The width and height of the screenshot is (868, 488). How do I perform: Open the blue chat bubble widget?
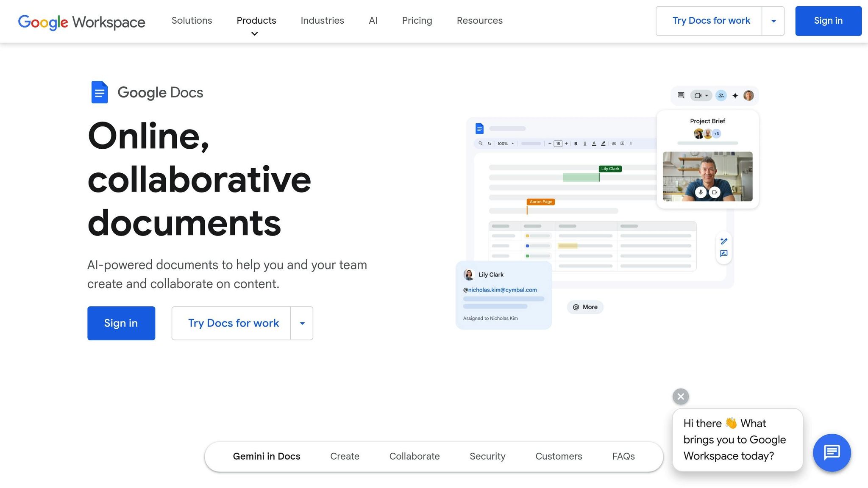[832, 452]
